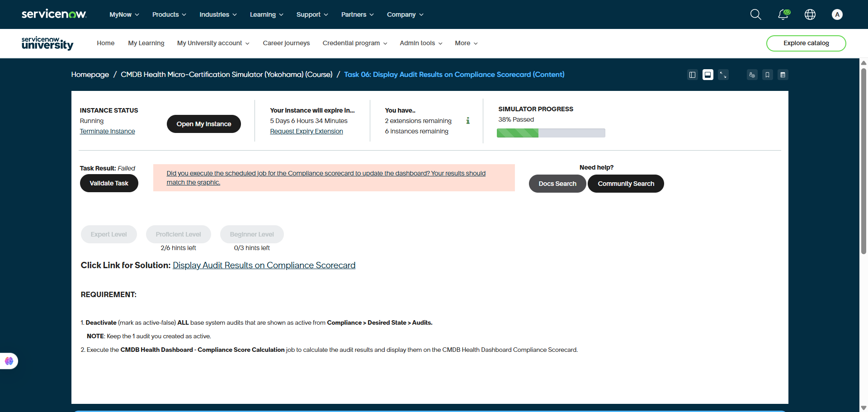
Task: Click the page vertical scrollbar thumb
Action: (x=863, y=161)
